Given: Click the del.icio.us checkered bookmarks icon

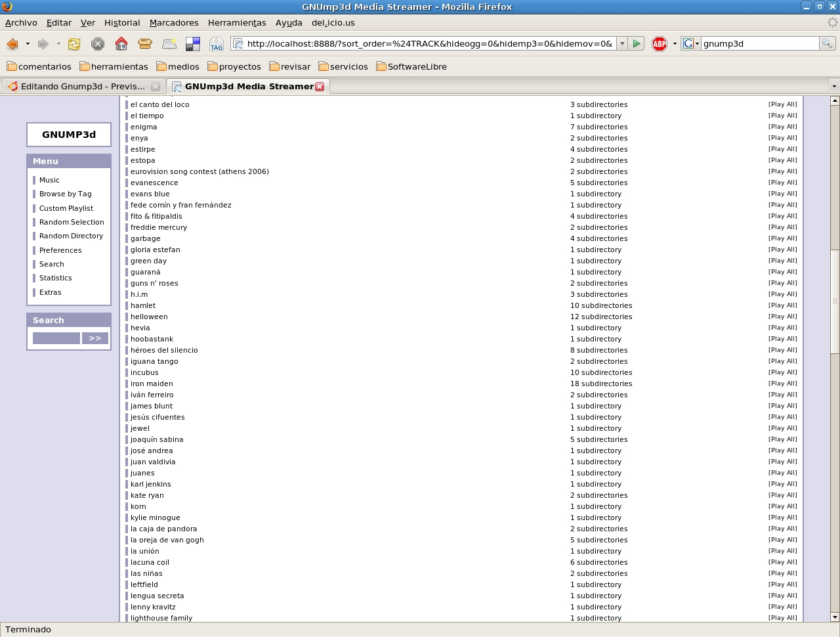Looking at the screenshot, I should [193, 44].
